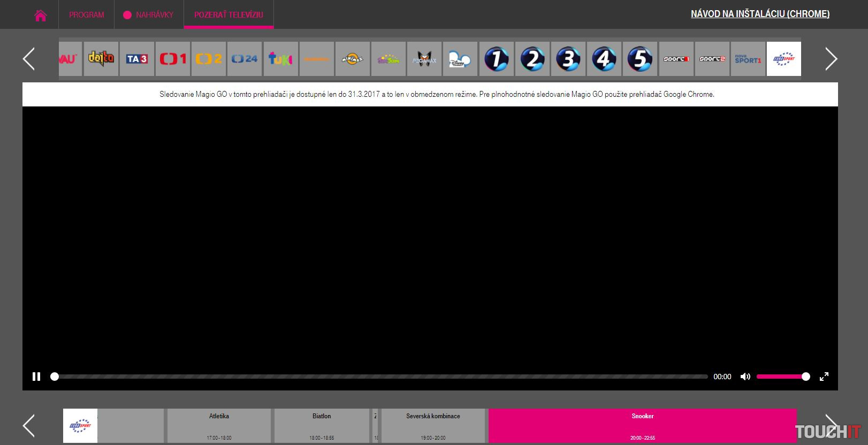Open the Eurosport channel in carousel

tap(783, 59)
